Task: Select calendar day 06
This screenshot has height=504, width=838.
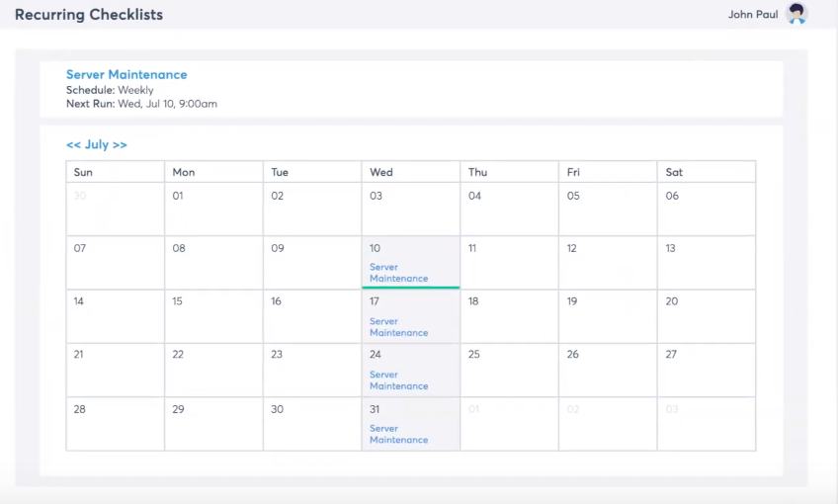Action: 707,209
